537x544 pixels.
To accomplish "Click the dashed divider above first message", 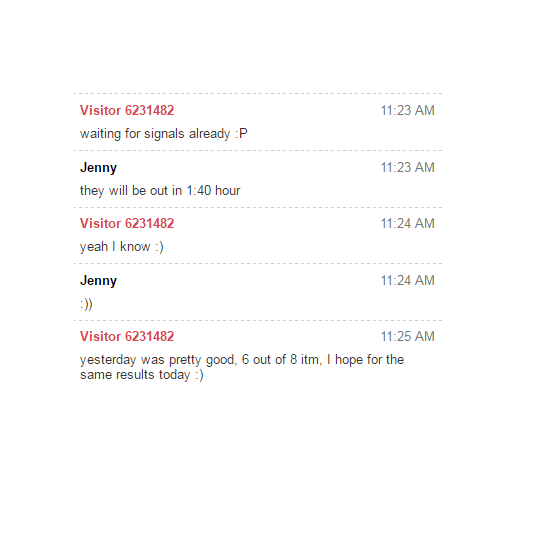I will (x=258, y=93).
